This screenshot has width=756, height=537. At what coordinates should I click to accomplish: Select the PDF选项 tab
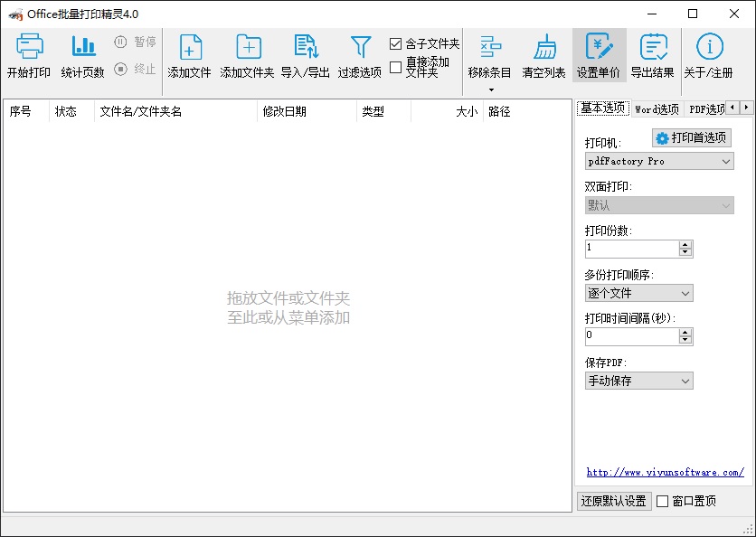coord(705,107)
